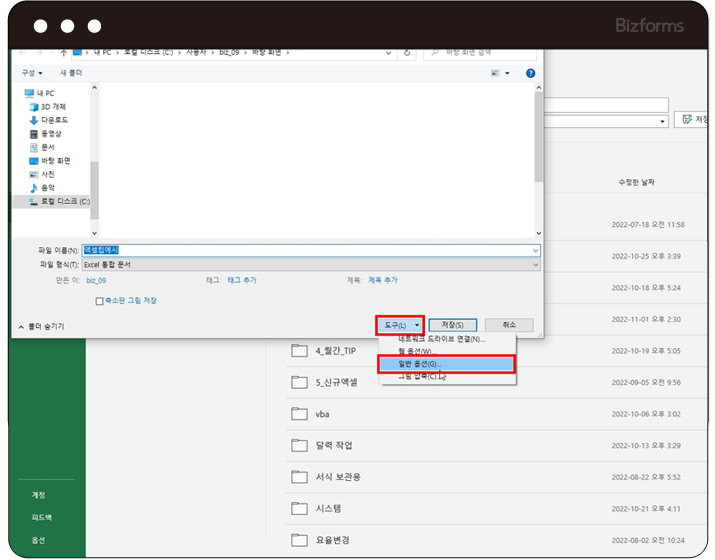The height and width of the screenshot is (560, 715).
Task: Select 내 PC in the navigation tree
Action: point(40,93)
